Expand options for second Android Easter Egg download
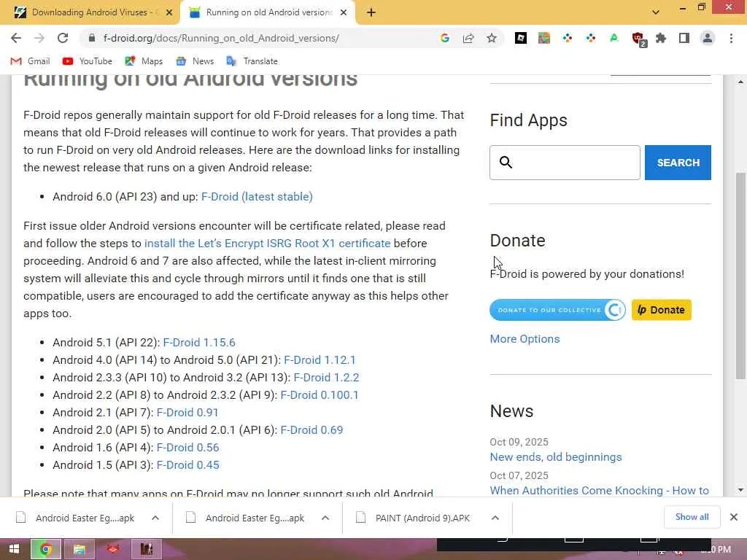The width and height of the screenshot is (747, 560). click(x=325, y=518)
